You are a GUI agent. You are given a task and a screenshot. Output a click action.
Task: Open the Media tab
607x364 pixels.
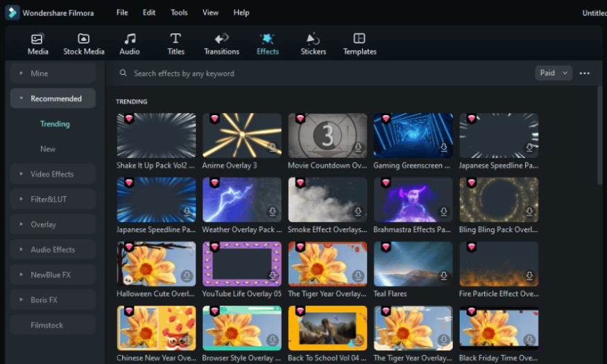click(37, 44)
